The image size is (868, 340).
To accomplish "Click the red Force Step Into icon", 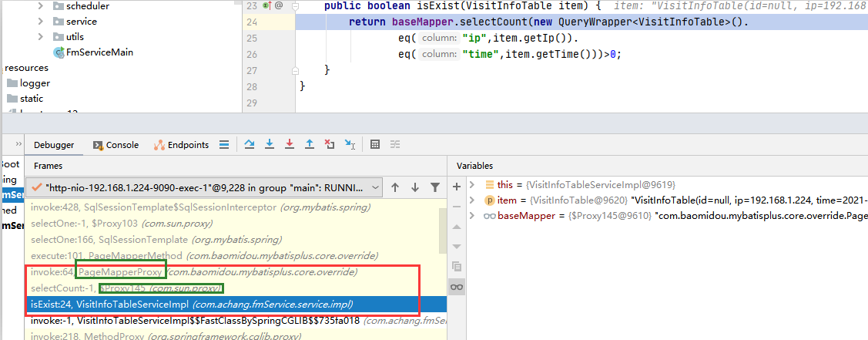I will tap(290, 144).
